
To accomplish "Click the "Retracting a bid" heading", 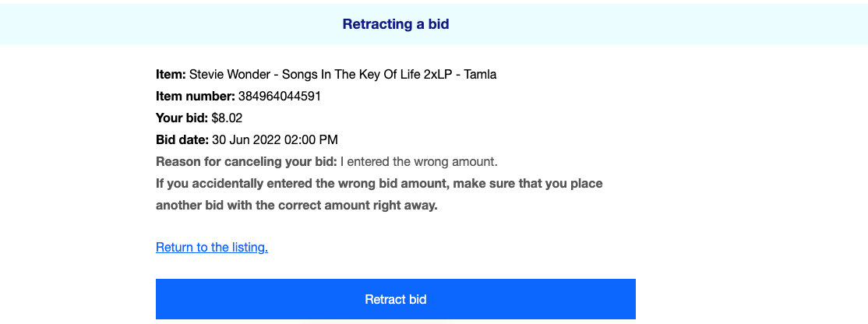I will click(396, 24).
